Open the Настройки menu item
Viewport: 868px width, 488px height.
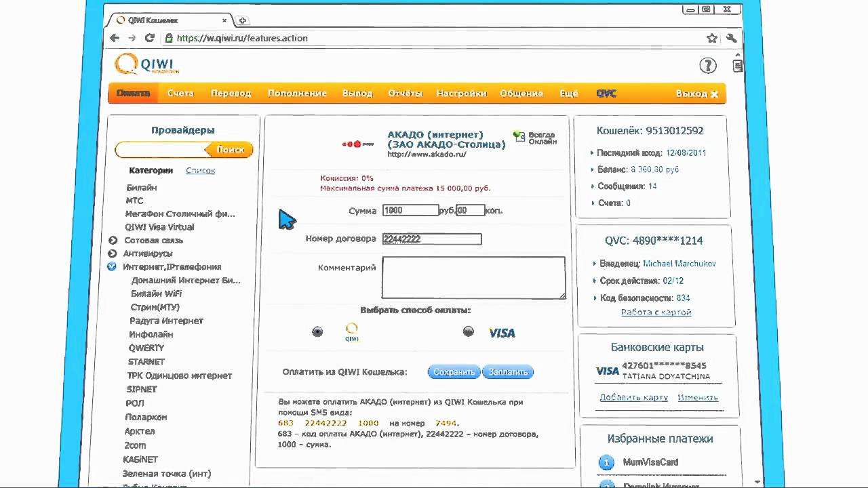(x=462, y=94)
